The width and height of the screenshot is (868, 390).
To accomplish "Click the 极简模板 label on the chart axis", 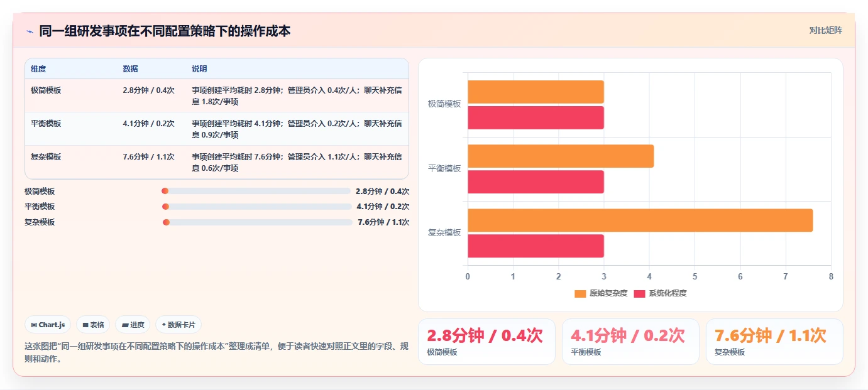I will pyautogui.click(x=444, y=104).
